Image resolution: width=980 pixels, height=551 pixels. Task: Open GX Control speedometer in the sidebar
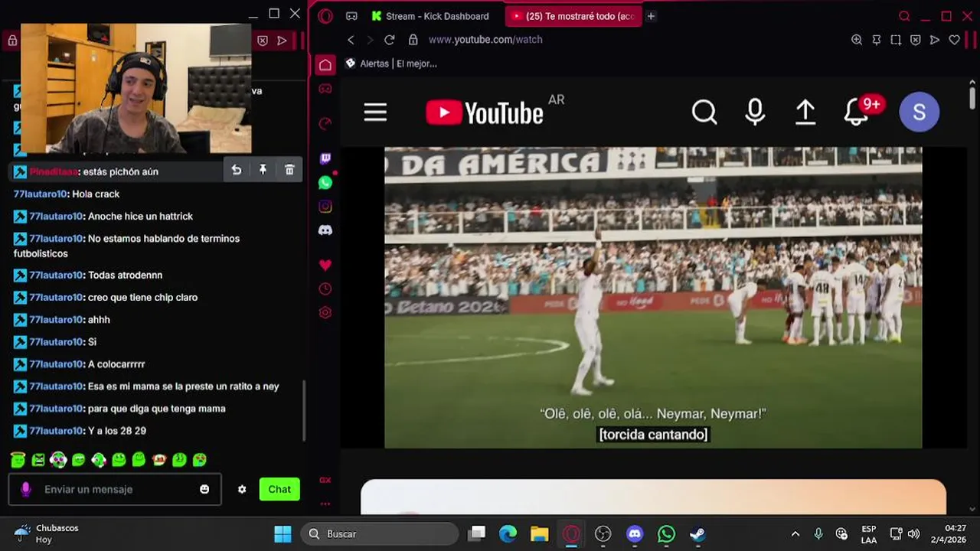tap(325, 123)
